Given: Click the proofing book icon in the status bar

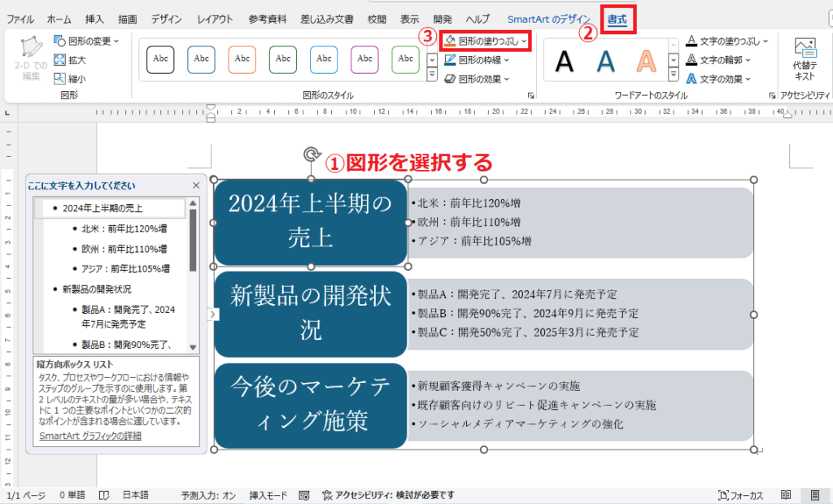Looking at the screenshot, I should click(104, 496).
